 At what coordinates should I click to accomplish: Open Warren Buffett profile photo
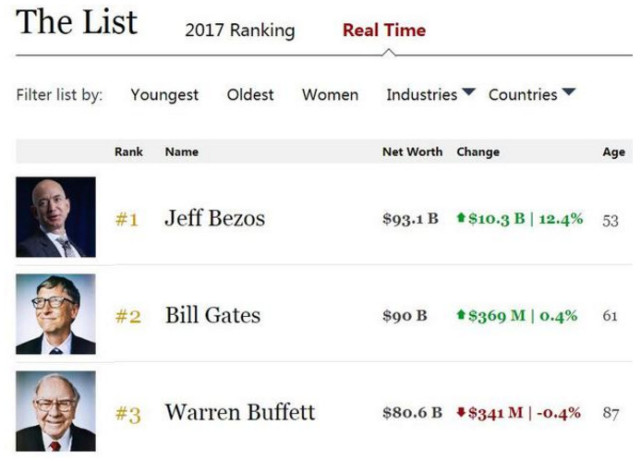[x=56, y=411]
